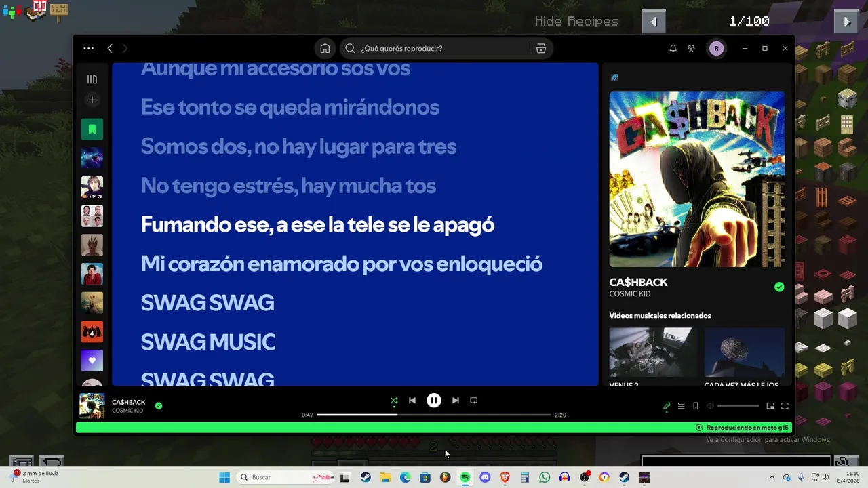Click 'Hide Recipes' in Minecraft
The width and height of the screenshot is (868, 488).
coord(576,22)
